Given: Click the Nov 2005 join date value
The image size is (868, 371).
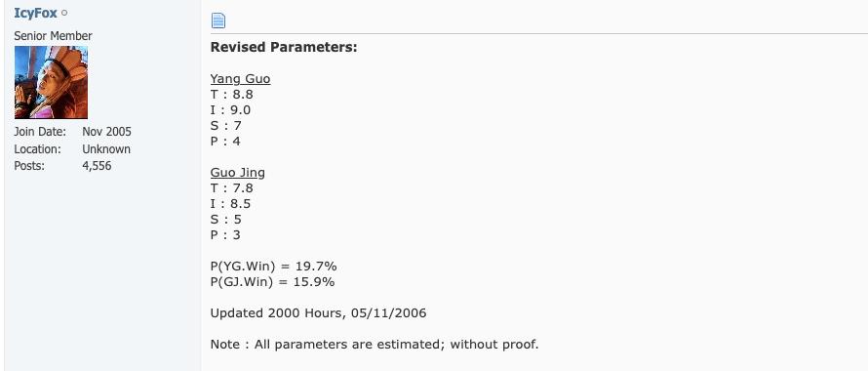Looking at the screenshot, I should (x=107, y=132).
